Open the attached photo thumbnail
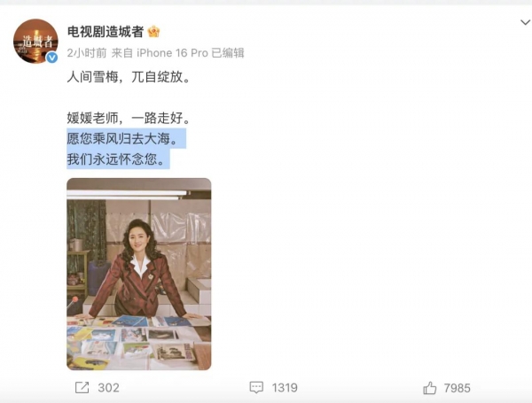This screenshot has height=403, width=532. [139, 274]
